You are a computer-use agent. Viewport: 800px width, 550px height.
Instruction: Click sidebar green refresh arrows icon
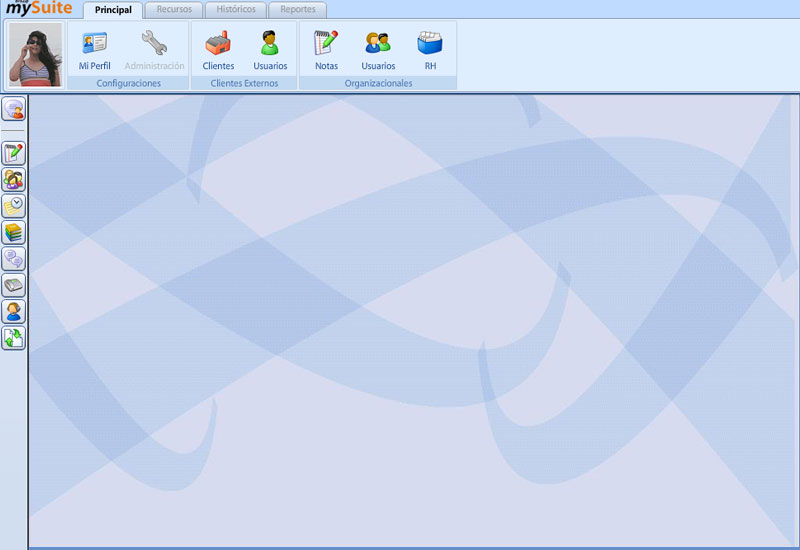coord(14,339)
